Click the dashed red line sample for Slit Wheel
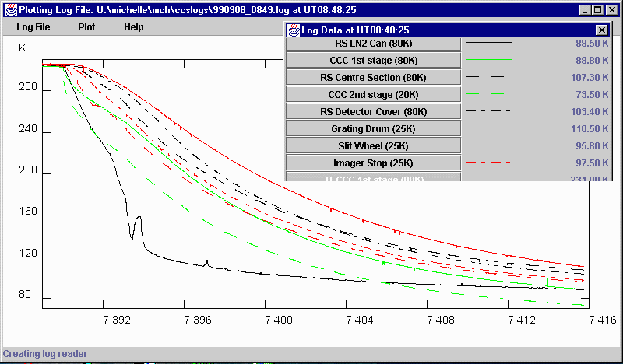 coord(484,145)
